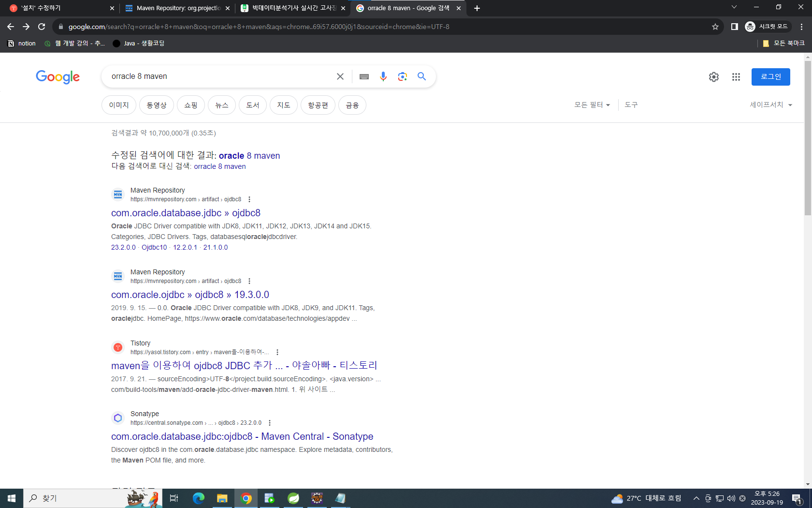
Task: Open corrected query oracle 8 maven
Action: (249, 156)
